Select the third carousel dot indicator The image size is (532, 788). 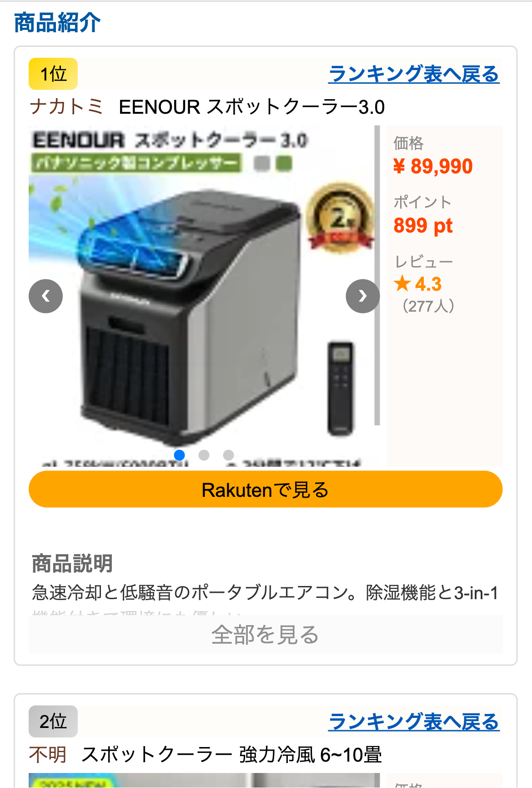[228, 455]
